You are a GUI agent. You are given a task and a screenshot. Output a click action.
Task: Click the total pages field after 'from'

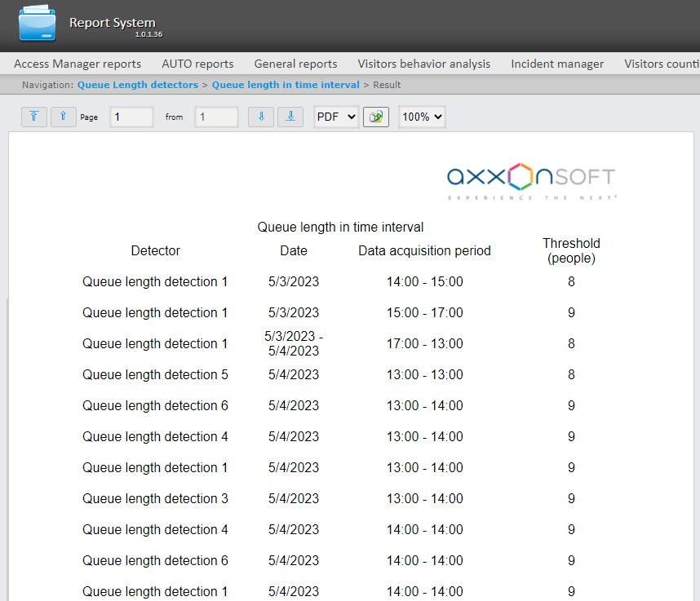216,117
